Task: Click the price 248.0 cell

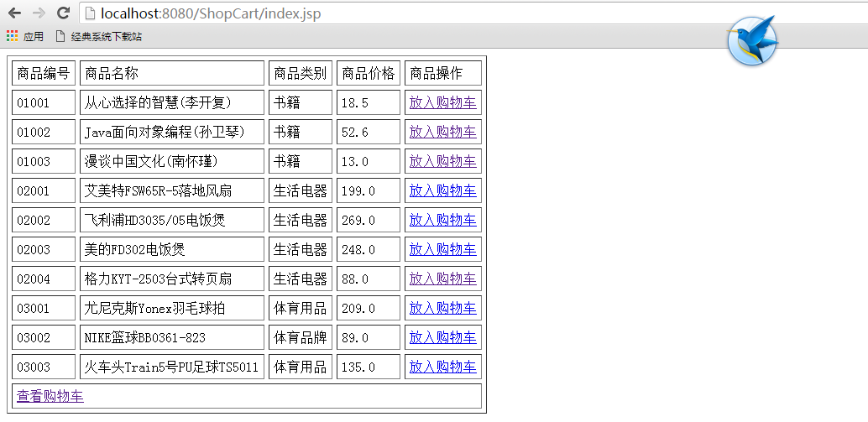Action: (x=369, y=249)
